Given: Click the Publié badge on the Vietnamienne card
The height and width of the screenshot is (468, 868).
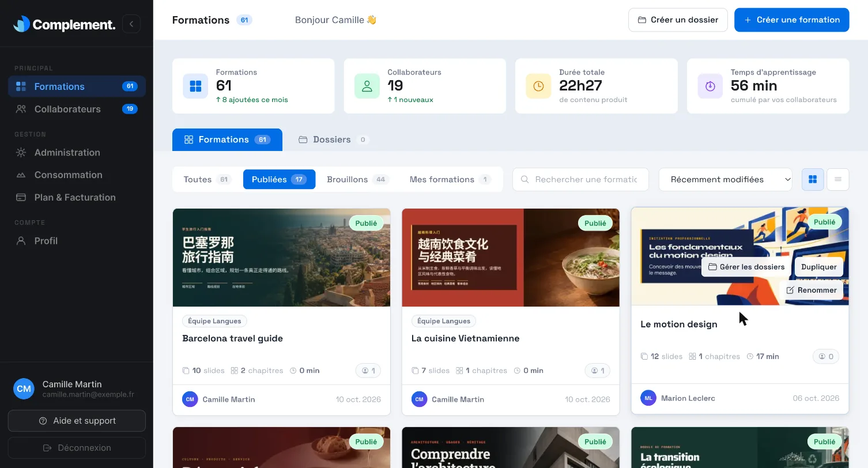Looking at the screenshot, I should [595, 223].
